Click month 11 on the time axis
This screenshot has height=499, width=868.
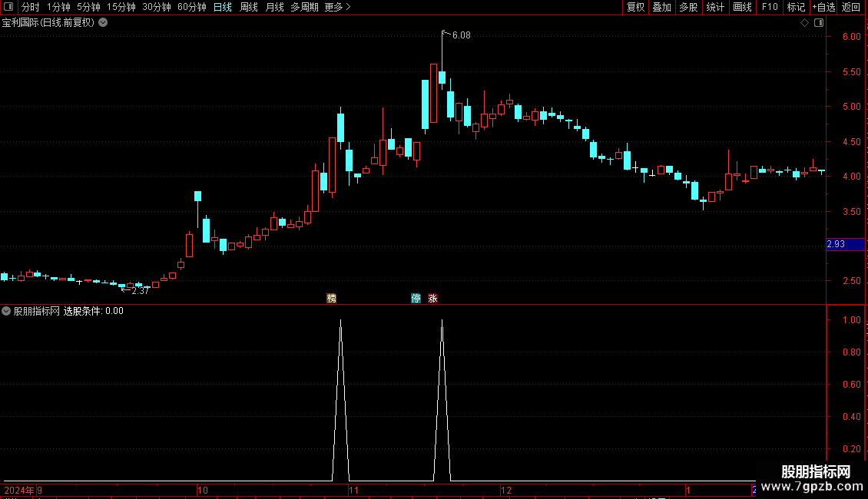click(x=353, y=490)
